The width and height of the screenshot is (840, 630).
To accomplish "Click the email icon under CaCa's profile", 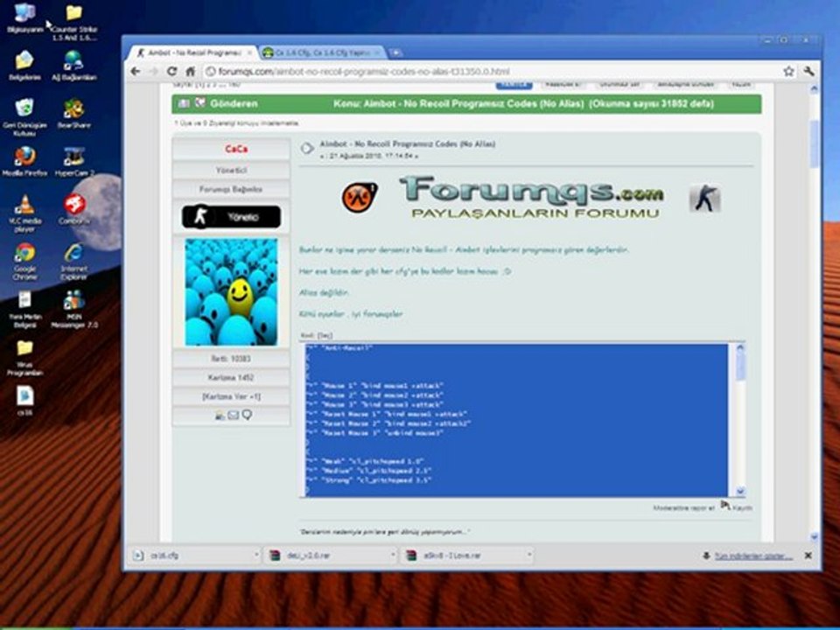I will 233,415.
